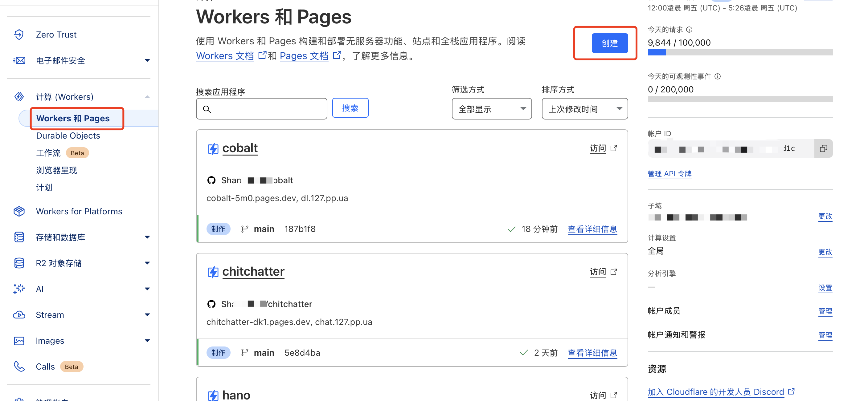Click the AI sparkles icon in sidebar
This screenshot has height=401, width=868.
point(19,289)
